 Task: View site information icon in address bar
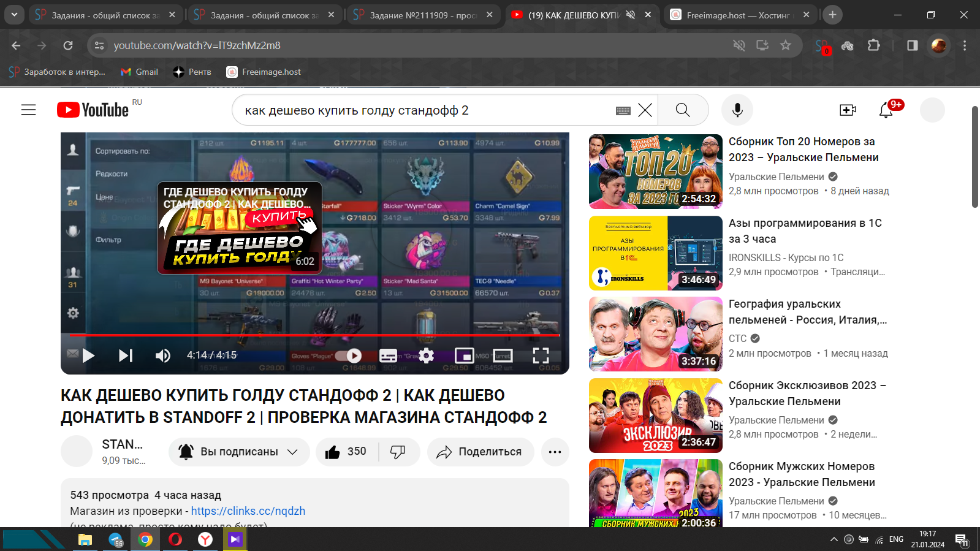tap(99, 45)
